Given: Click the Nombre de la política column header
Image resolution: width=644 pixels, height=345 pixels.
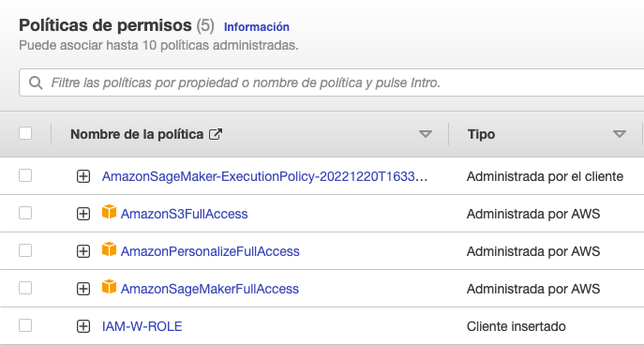Looking at the screenshot, I should 137,134.
